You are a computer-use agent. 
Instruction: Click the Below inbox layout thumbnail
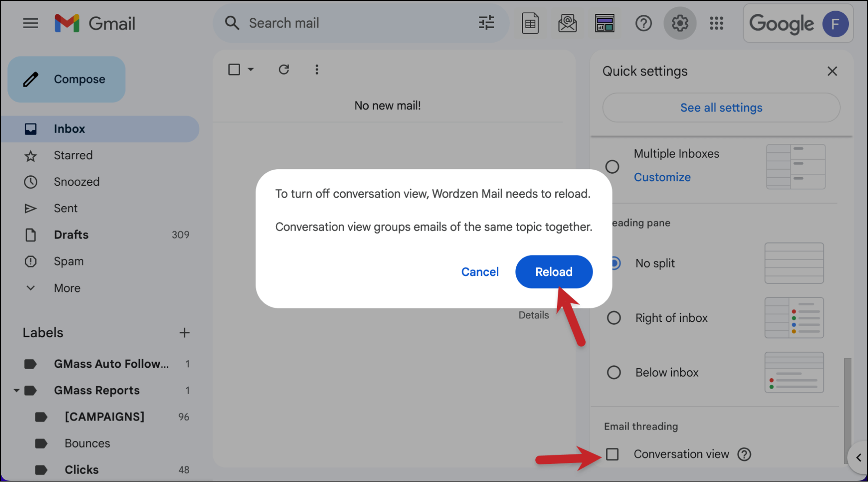[x=794, y=373]
